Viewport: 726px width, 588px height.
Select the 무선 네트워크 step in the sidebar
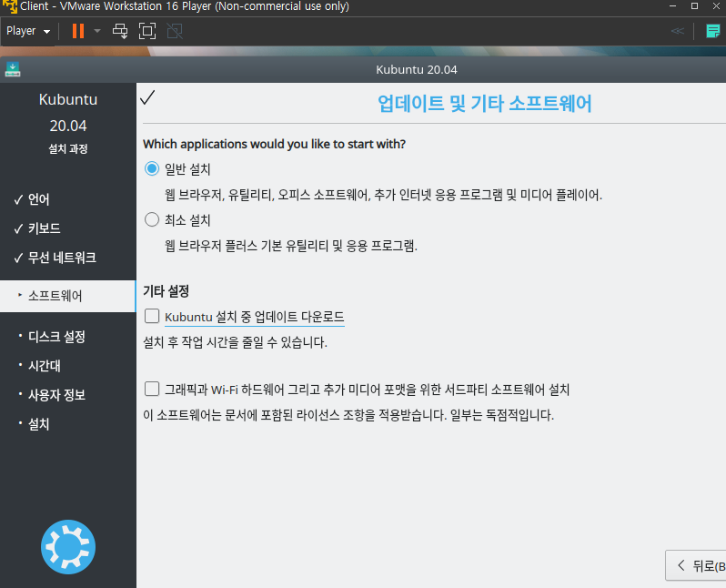tap(62, 258)
